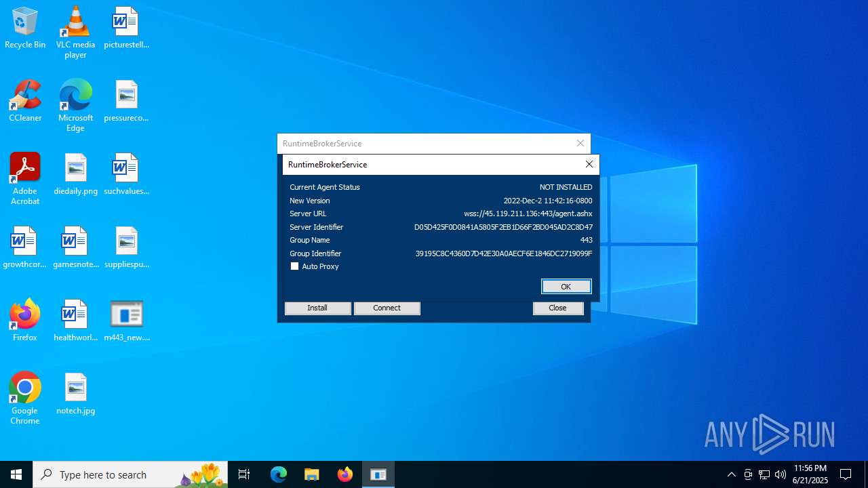Select the VLC media player shortcut
The width and height of the screenshot is (868, 488).
click(x=75, y=33)
